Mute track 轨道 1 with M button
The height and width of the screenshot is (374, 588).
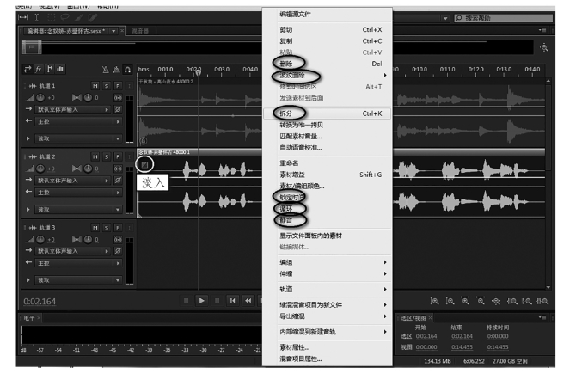[x=95, y=86]
